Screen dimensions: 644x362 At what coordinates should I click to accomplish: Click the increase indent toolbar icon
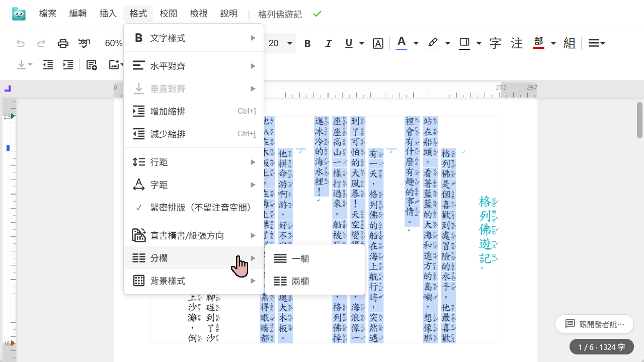(68, 65)
